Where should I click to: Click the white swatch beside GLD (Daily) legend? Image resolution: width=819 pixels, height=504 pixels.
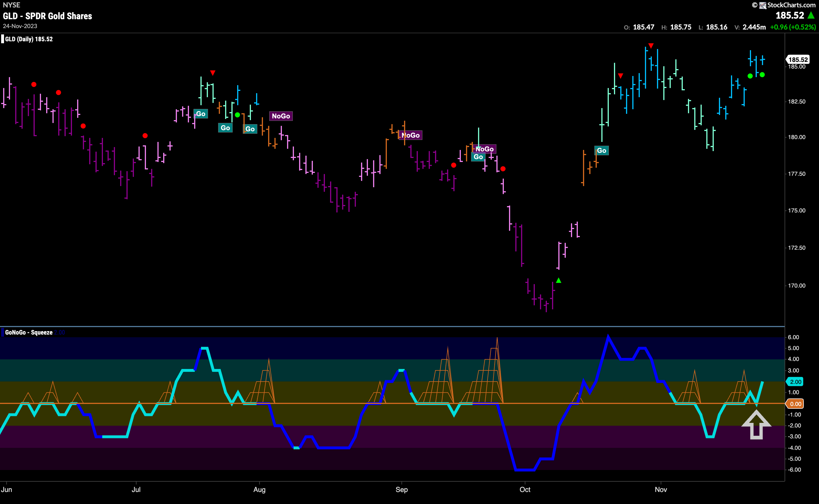point(3,39)
